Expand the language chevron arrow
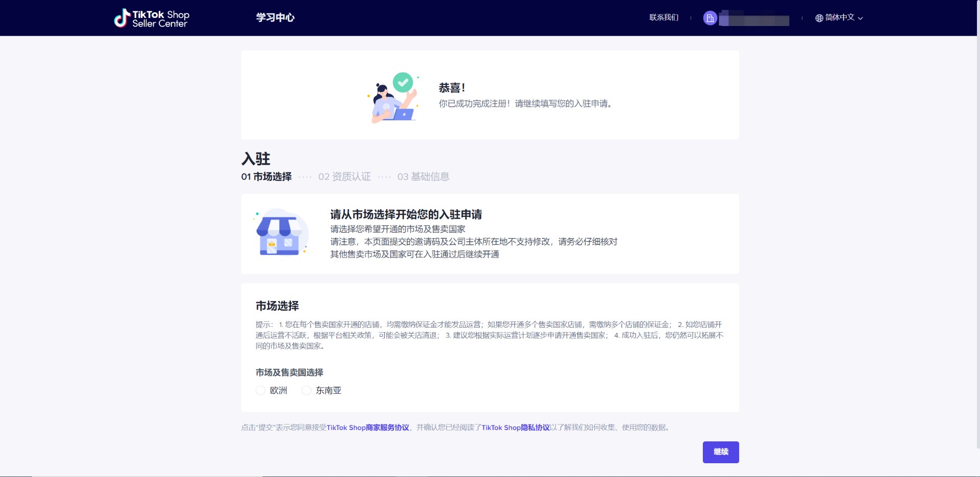This screenshot has width=980, height=477. 861,18
